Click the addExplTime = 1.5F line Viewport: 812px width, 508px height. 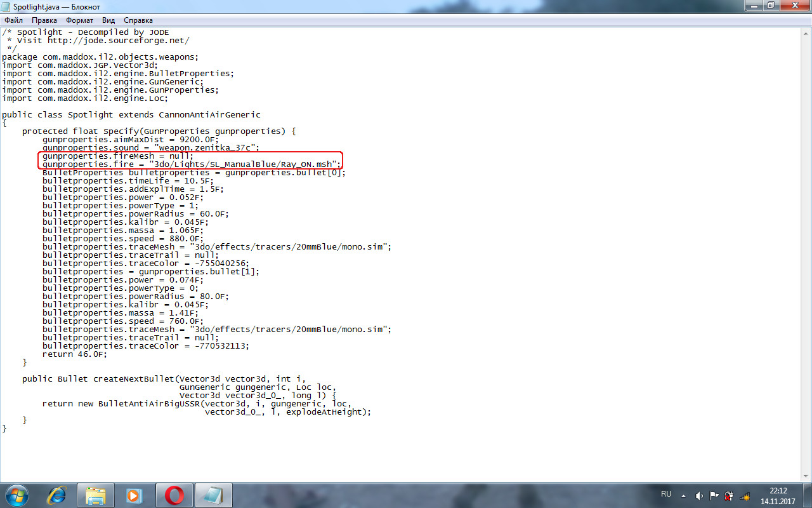133,189
